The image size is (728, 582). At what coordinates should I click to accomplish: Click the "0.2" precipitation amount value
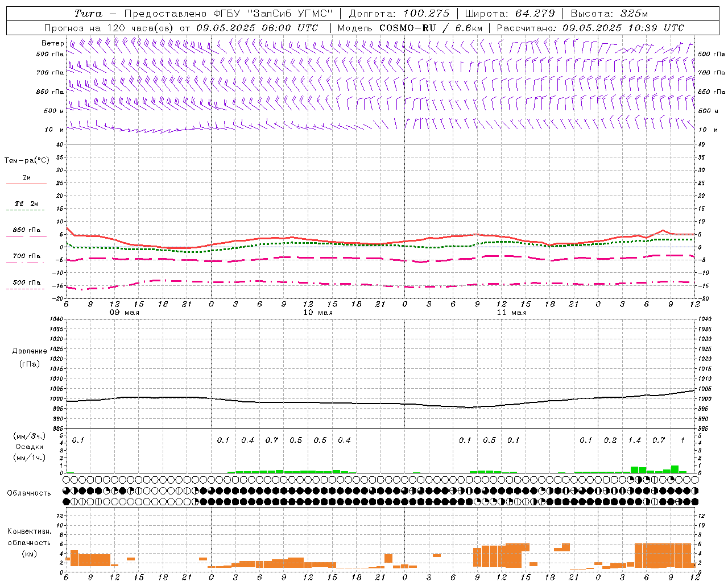(x=610, y=440)
